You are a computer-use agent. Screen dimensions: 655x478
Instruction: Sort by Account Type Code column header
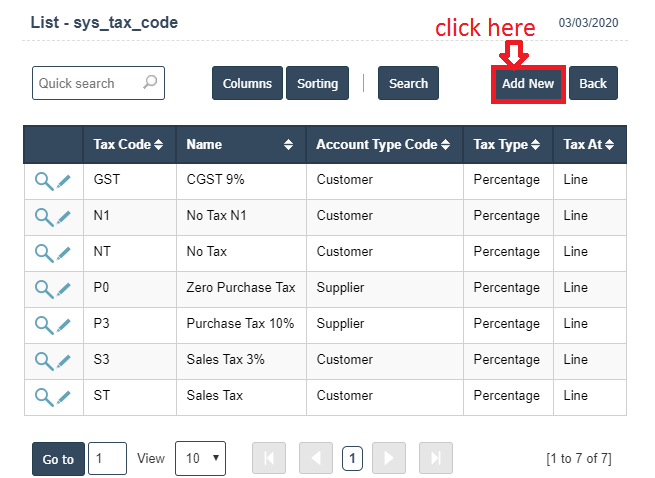click(383, 145)
